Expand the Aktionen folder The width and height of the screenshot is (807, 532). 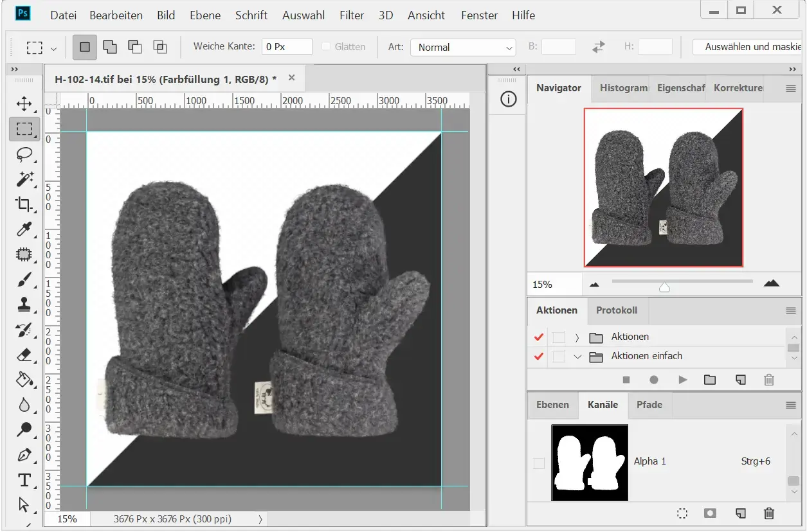coord(577,337)
